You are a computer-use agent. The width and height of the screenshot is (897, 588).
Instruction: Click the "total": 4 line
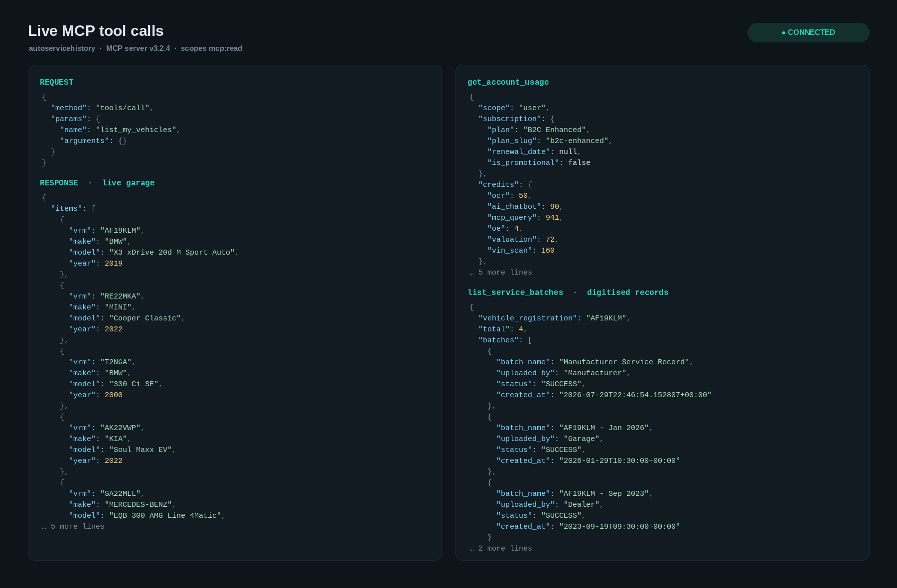[503, 329]
